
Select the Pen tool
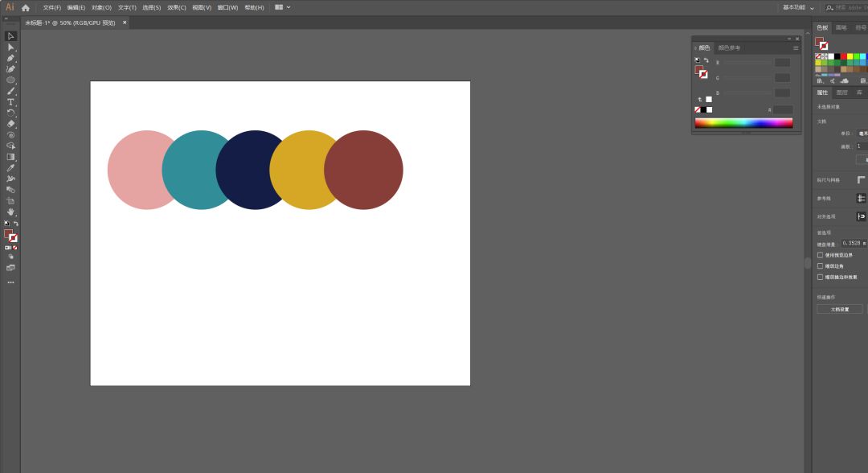pyautogui.click(x=10, y=58)
